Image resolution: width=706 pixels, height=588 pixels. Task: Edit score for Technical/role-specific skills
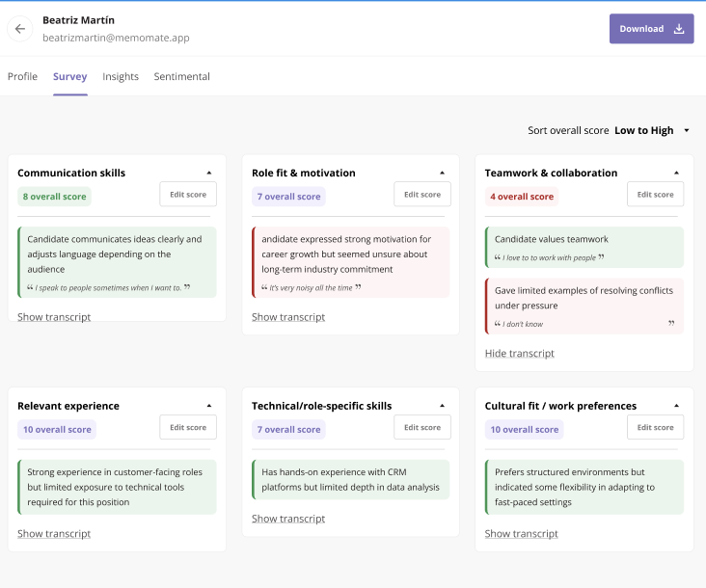point(422,428)
